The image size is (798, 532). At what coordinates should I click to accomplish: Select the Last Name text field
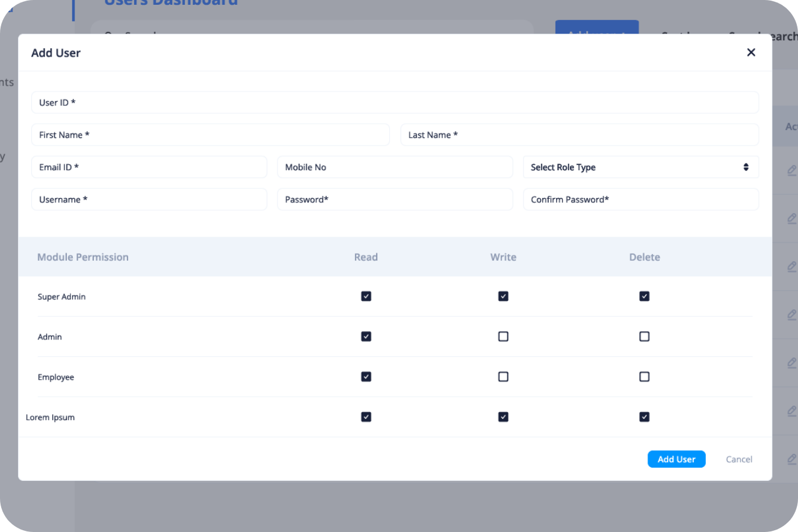[579, 135]
